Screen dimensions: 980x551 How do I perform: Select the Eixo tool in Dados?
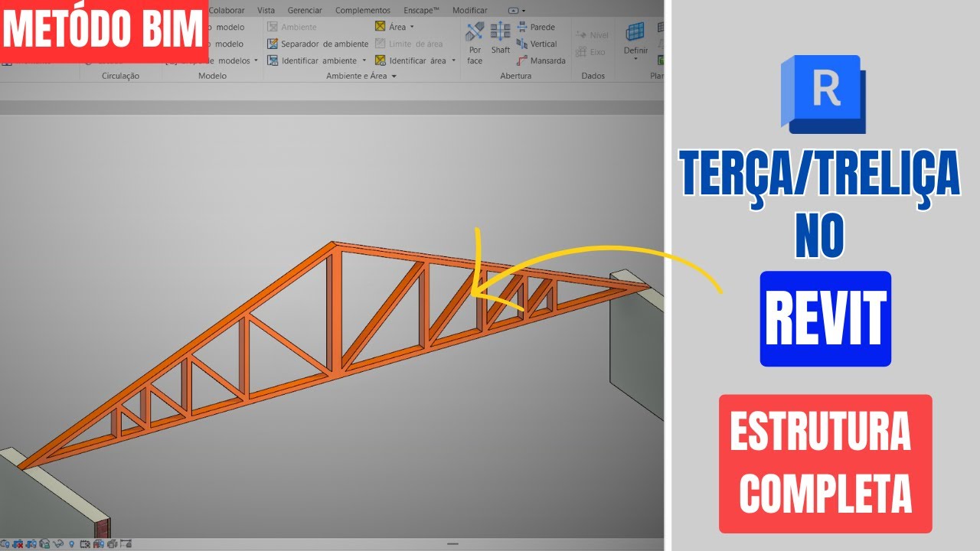pyautogui.click(x=591, y=52)
